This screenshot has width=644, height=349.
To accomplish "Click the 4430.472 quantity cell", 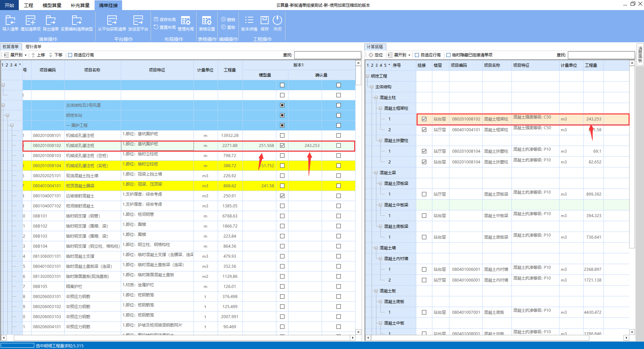I will [x=593, y=312].
